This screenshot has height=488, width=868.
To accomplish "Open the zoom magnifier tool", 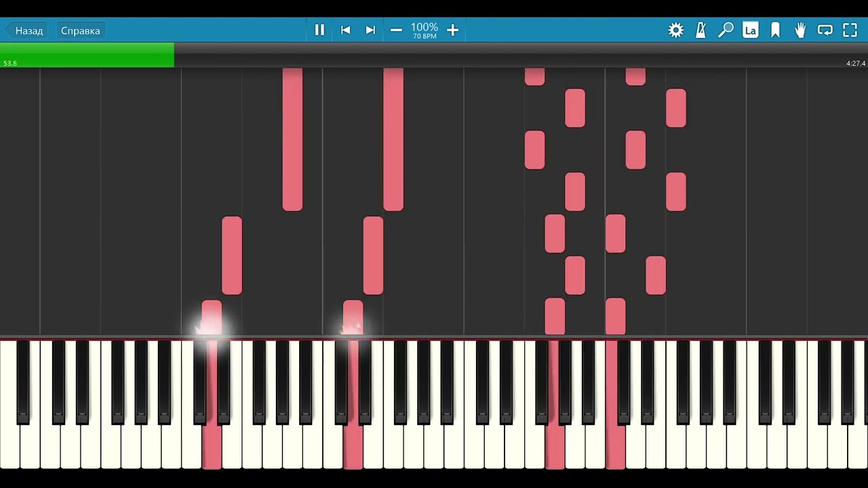I will (726, 30).
